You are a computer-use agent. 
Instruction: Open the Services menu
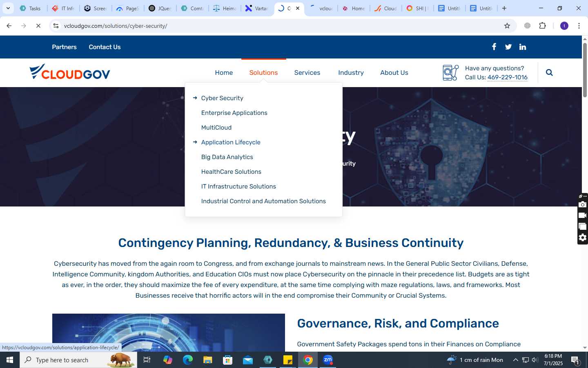pyautogui.click(x=307, y=72)
